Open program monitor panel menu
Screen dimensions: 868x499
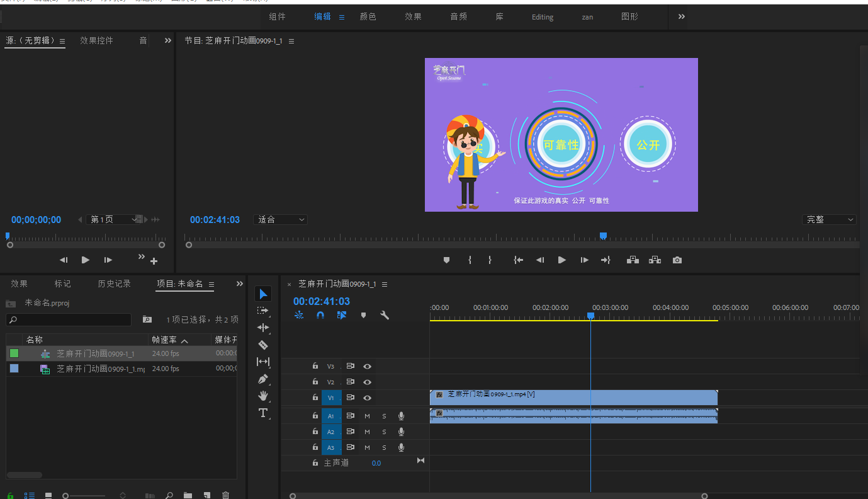(291, 41)
